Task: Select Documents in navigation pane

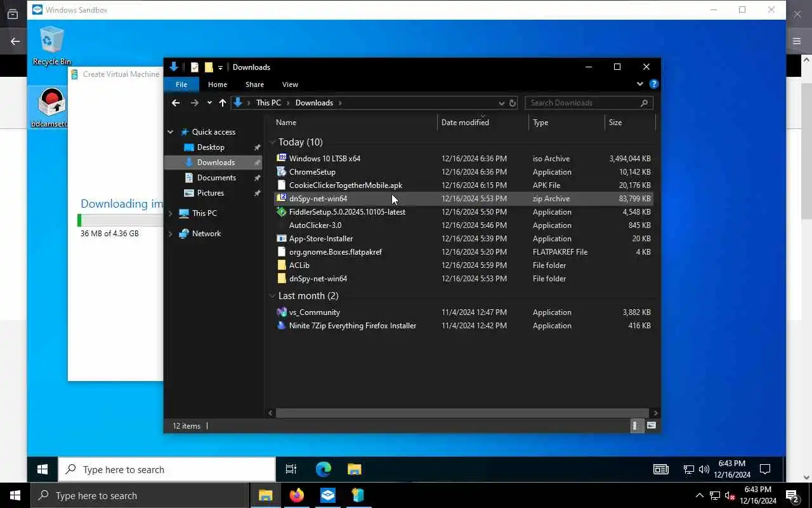Action: point(216,178)
